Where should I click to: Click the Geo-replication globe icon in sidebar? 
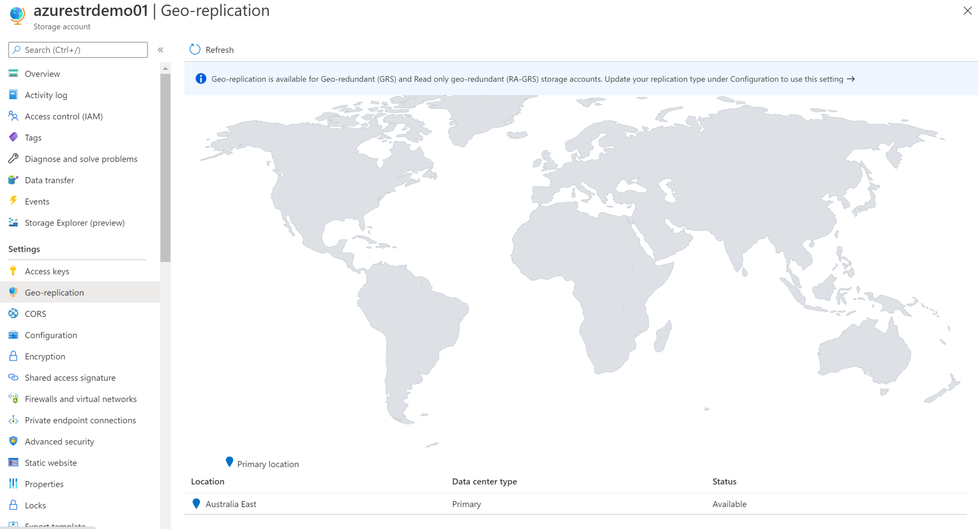[x=13, y=292]
